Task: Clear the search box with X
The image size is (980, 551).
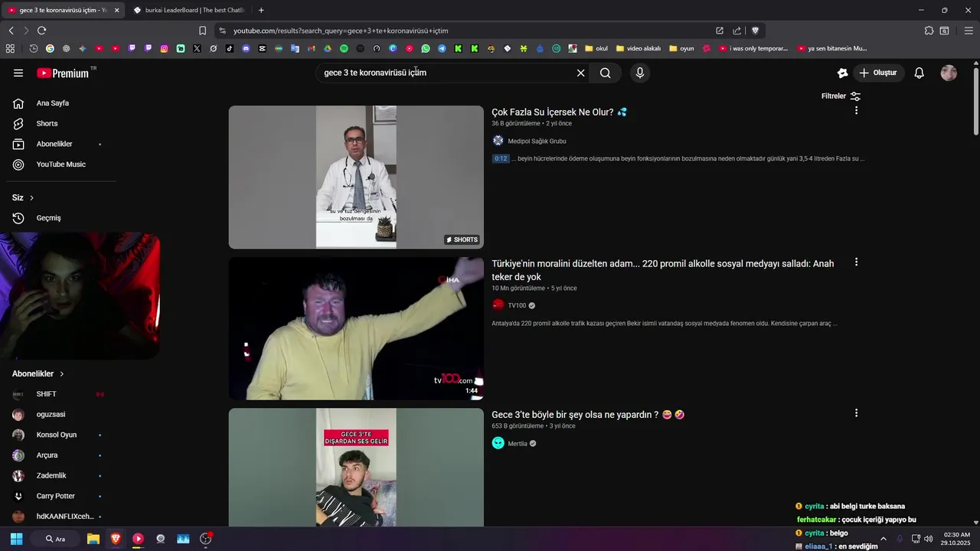Action: (x=580, y=73)
